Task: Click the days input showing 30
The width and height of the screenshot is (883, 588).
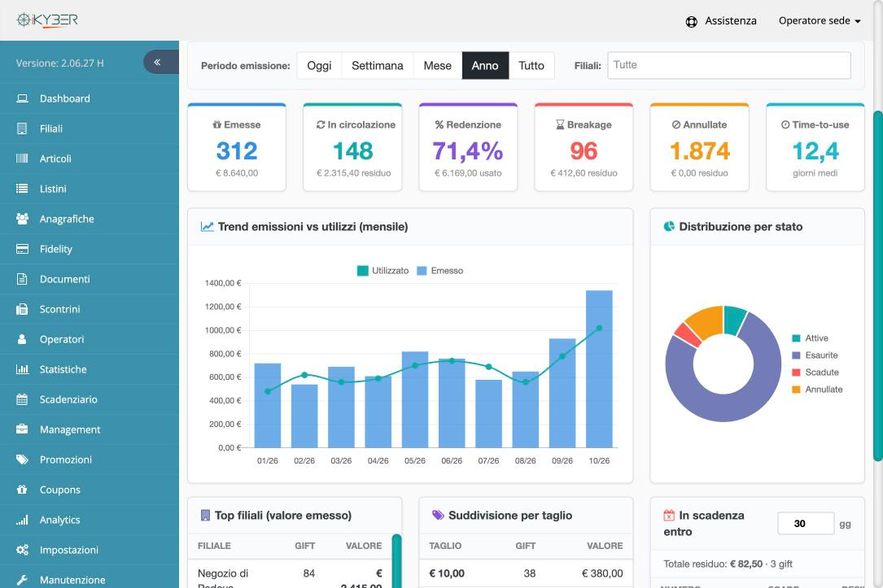Action: pyautogui.click(x=806, y=523)
